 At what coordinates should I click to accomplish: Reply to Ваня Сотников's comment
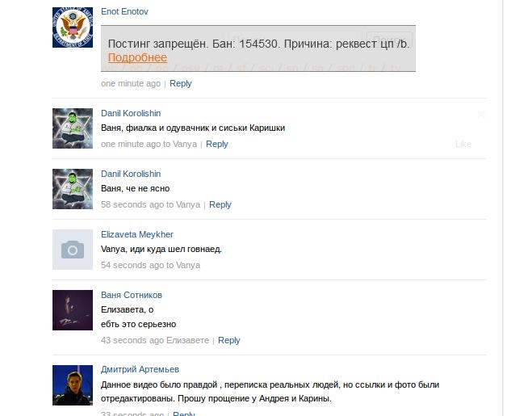(229, 340)
